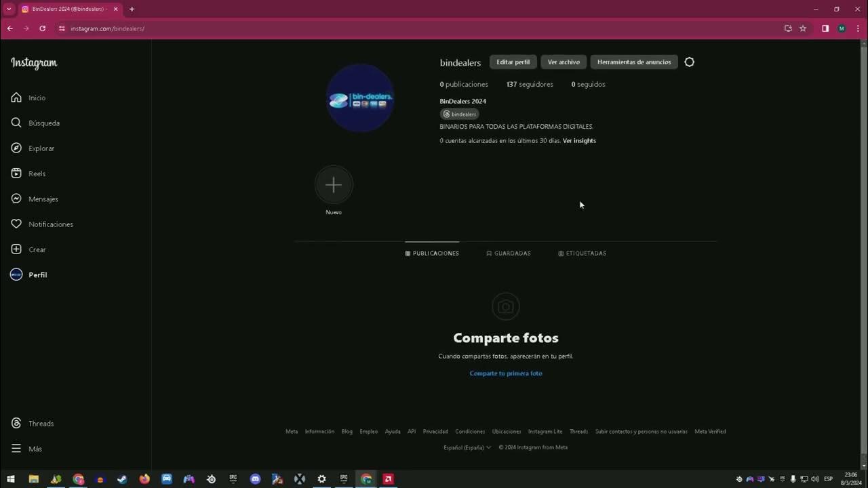Close the BinDealers 2024 tab

point(115,9)
